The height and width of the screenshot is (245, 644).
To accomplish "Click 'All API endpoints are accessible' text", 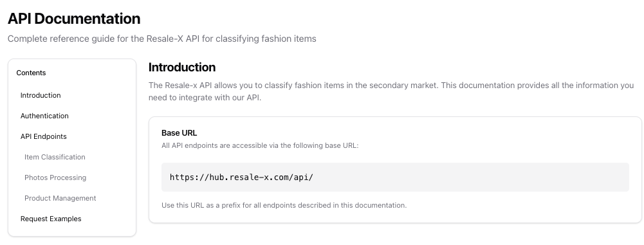I will coord(260,145).
